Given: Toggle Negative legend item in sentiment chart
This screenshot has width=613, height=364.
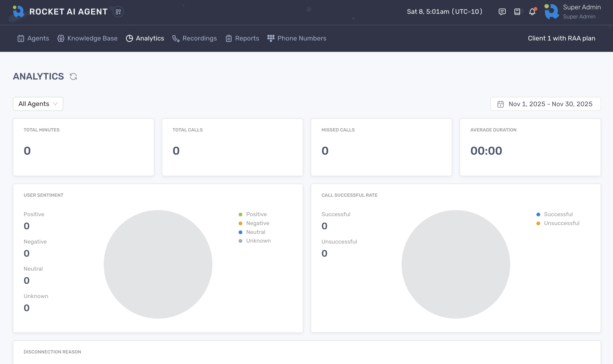Looking at the screenshot, I should (257, 223).
